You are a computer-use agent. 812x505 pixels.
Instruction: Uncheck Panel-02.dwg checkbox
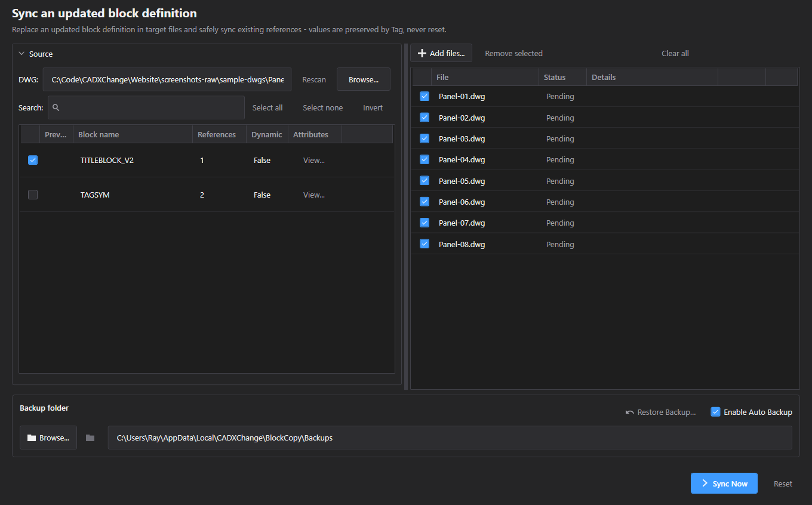tap(425, 118)
